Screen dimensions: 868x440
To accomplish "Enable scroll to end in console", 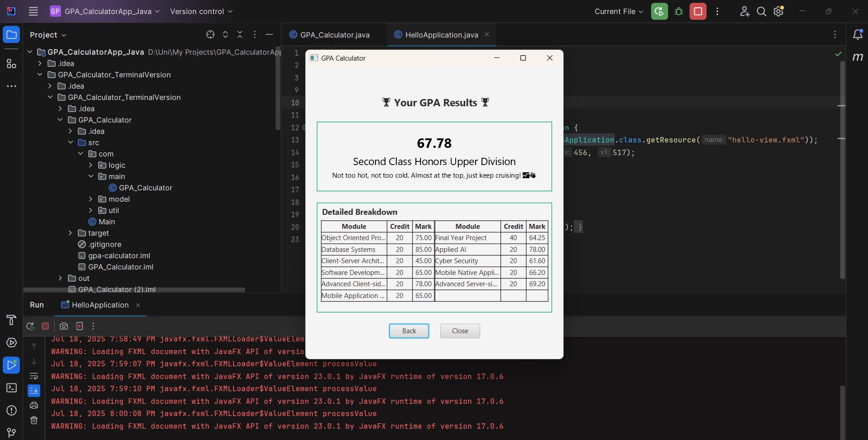I will [34, 391].
